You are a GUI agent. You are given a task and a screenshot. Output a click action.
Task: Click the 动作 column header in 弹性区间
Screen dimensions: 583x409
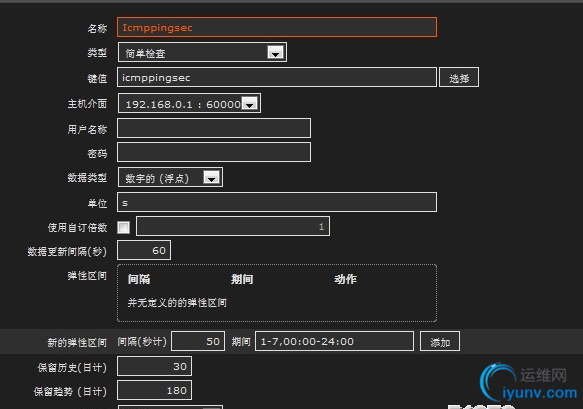(345, 279)
